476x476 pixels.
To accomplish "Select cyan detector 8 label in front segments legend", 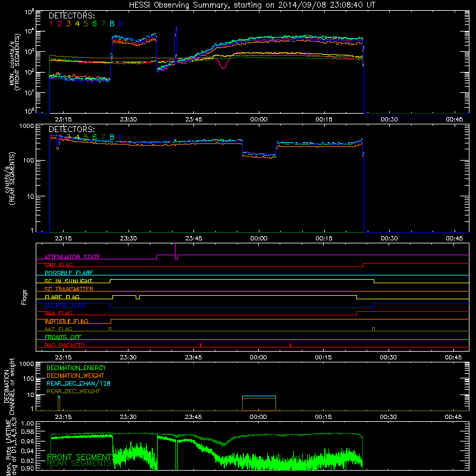I will (x=112, y=24).
